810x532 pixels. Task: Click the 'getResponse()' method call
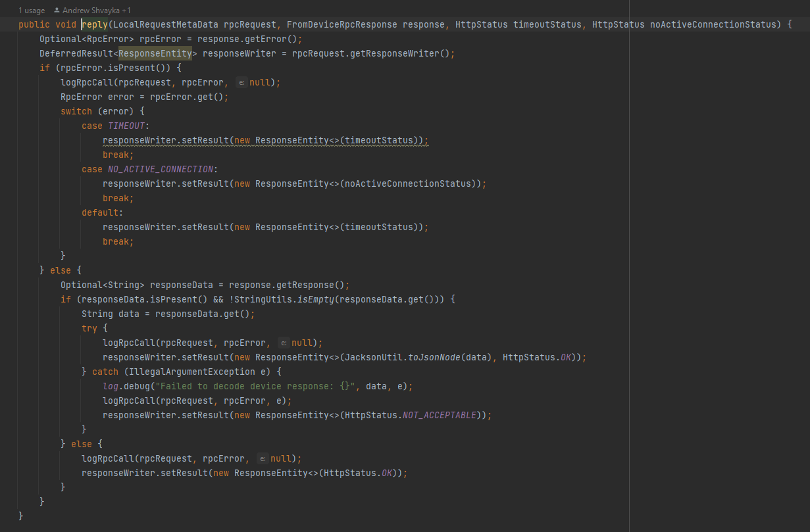pyautogui.click(x=313, y=285)
